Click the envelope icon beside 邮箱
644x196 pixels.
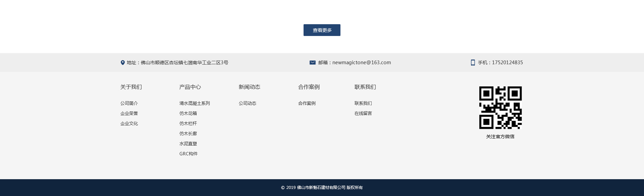312,63
